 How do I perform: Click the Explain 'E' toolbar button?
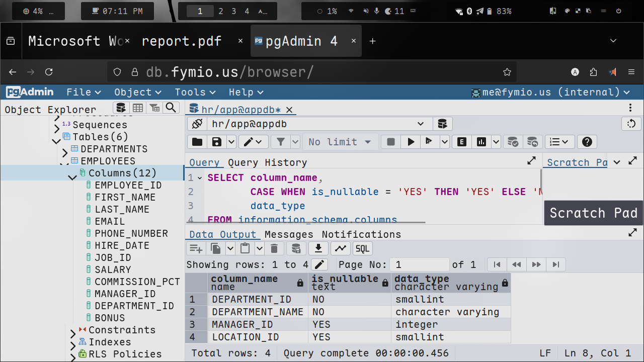coord(461,142)
